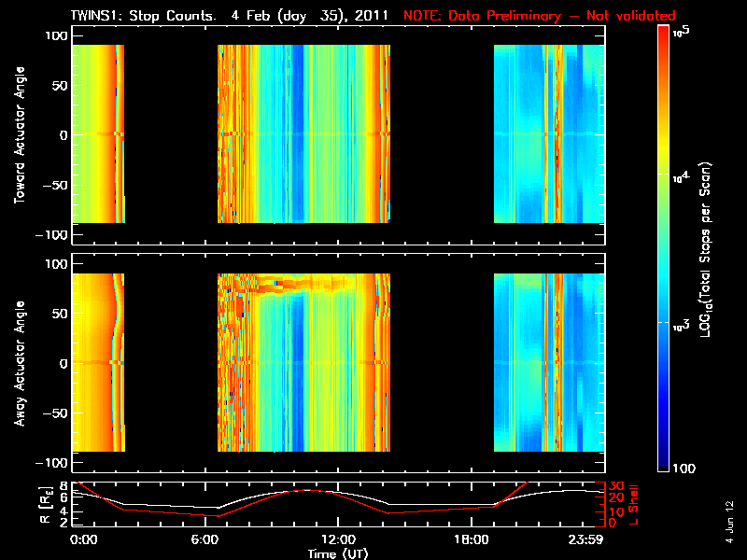Image resolution: width=747 pixels, height=560 pixels.
Task: Click the colorbar bottom value '100'
Action: [x=684, y=469]
